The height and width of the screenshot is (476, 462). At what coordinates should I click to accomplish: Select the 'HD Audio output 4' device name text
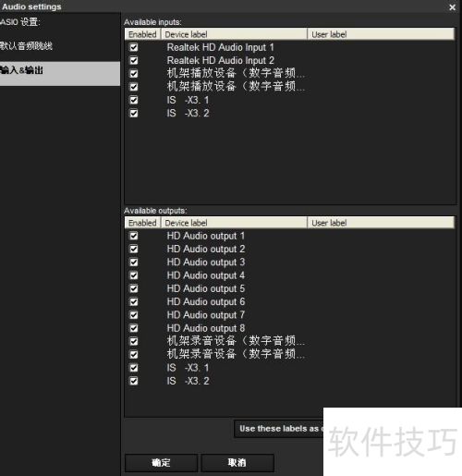[206, 275]
